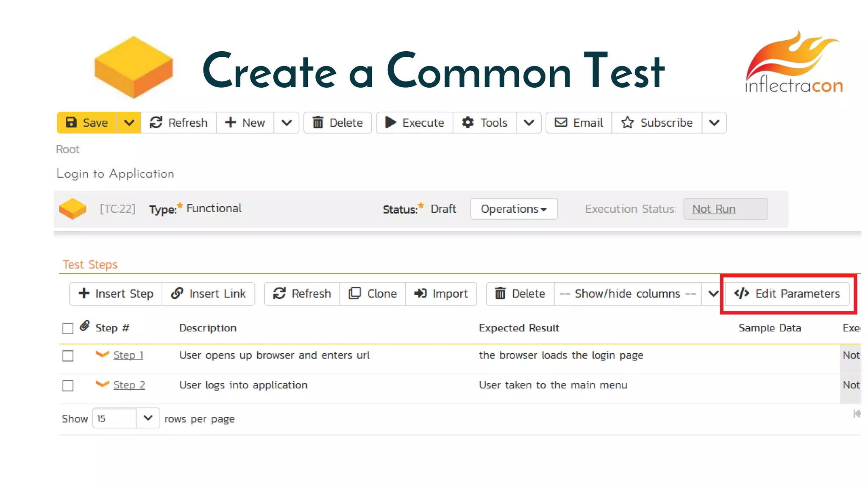This screenshot has width=868, height=488.
Task: Click the Step # column header
Action: 112,328
